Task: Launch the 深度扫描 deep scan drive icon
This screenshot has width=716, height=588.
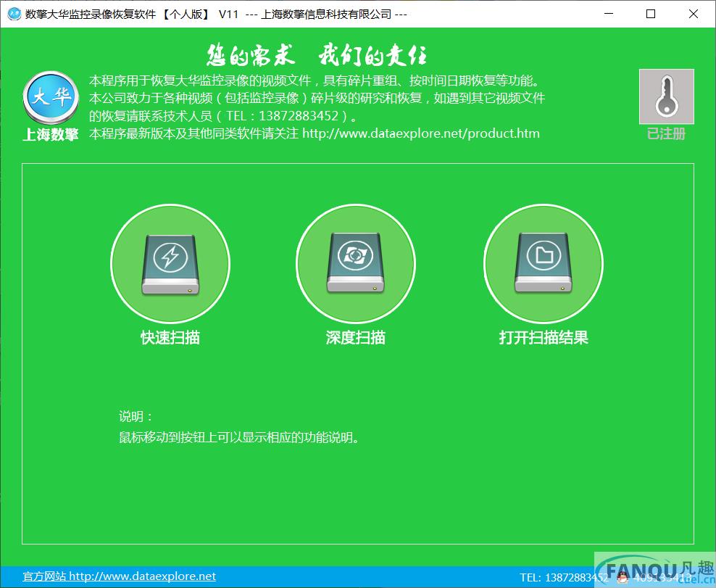Action: pos(356,264)
